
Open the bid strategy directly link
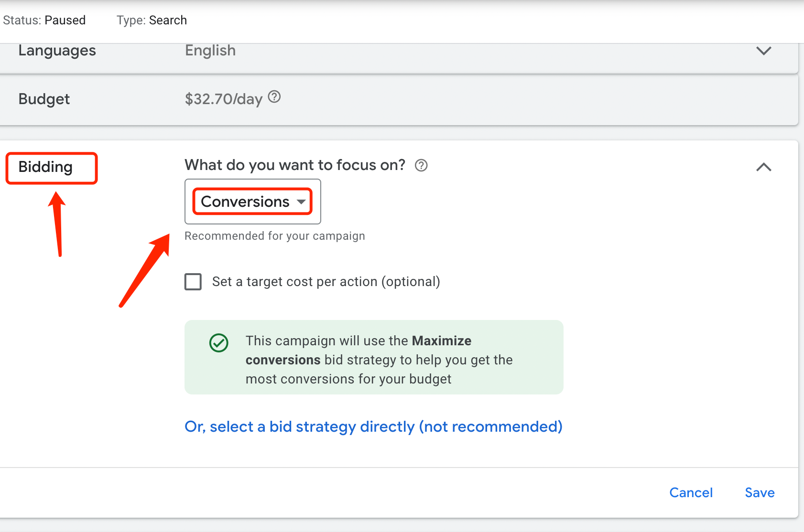pyautogui.click(x=373, y=426)
